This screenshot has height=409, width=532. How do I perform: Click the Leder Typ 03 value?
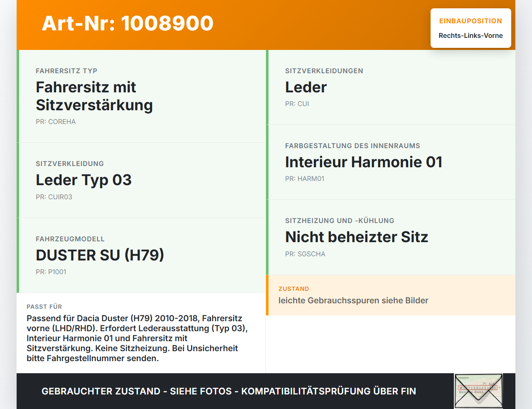click(84, 180)
